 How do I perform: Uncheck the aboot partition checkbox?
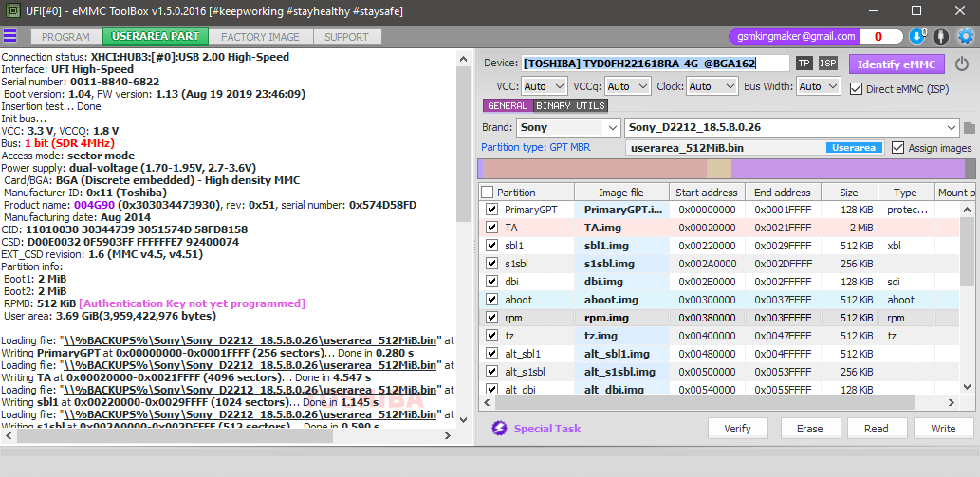(x=491, y=300)
